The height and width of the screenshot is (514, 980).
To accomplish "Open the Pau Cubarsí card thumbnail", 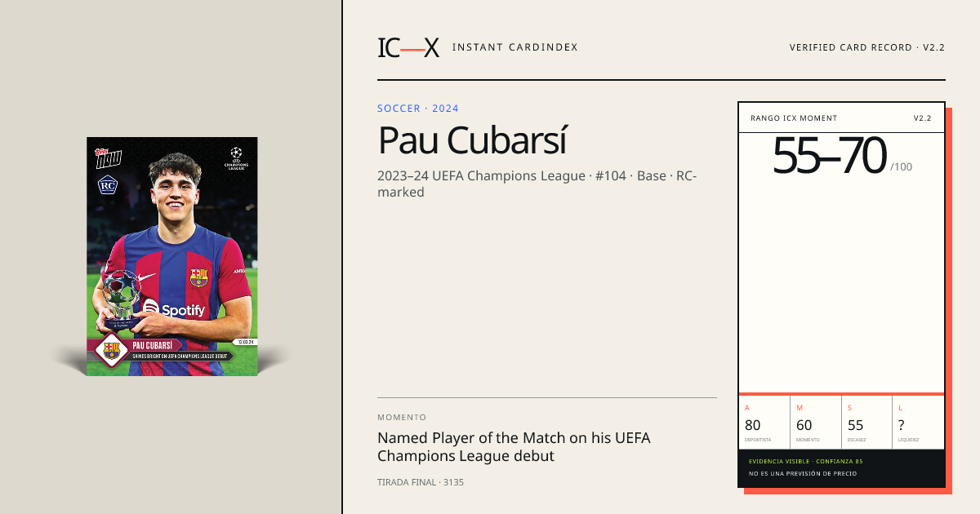I will point(172,256).
